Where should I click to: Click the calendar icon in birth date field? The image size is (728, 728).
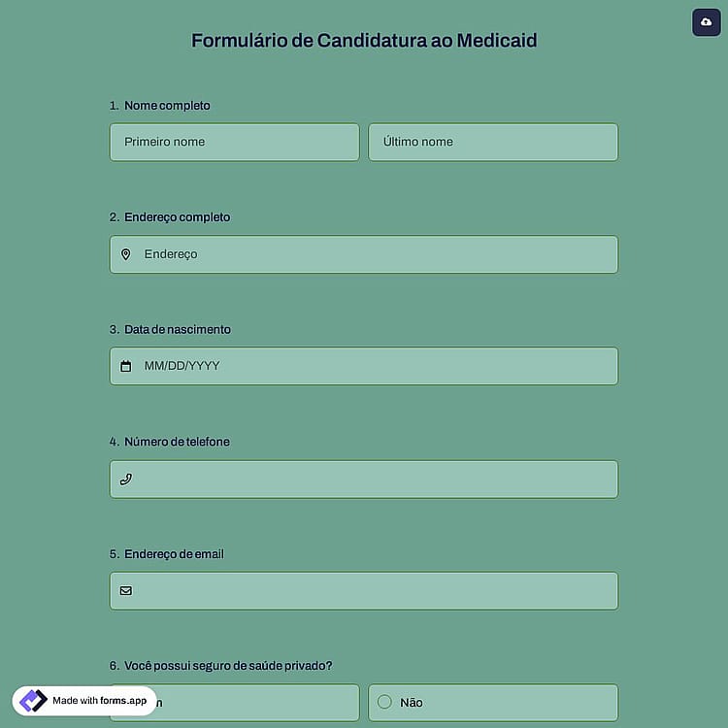click(126, 366)
